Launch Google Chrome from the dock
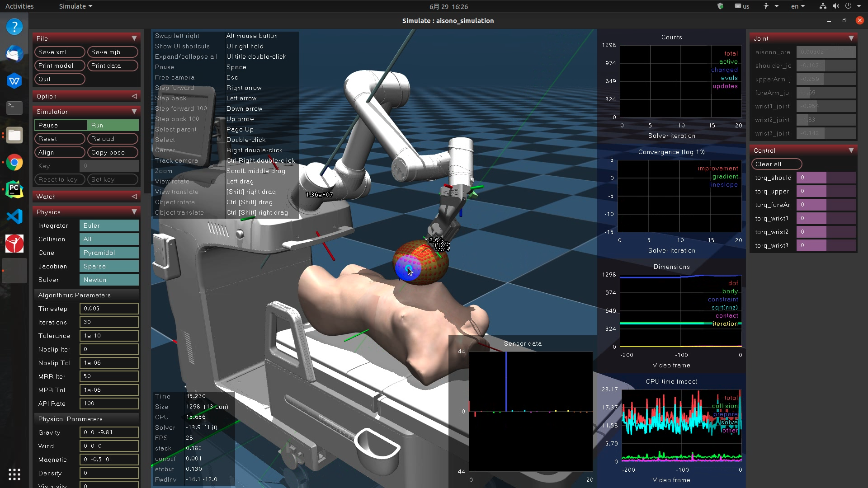This screenshot has width=868, height=488. [x=14, y=162]
